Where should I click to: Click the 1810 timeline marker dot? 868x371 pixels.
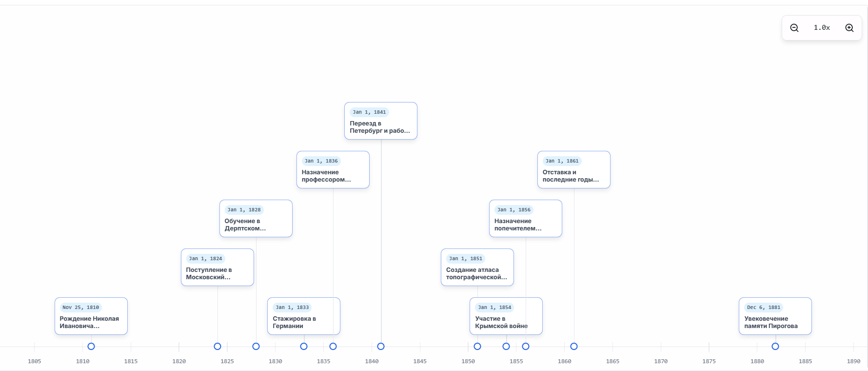[x=91, y=347]
